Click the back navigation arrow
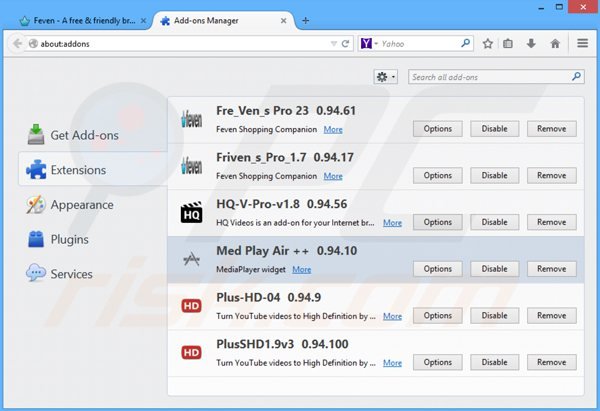 (x=16, y=44)
